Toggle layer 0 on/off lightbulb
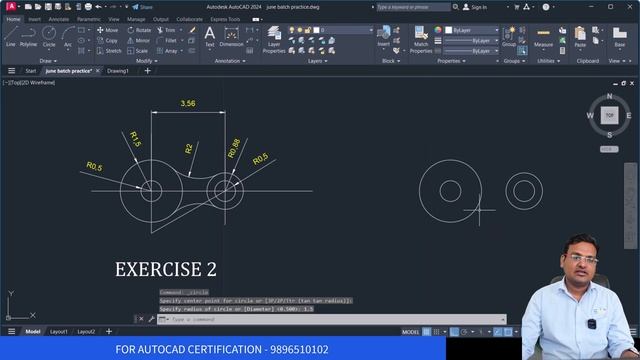This screenshot has width=640, height=360. coord(291,30)
